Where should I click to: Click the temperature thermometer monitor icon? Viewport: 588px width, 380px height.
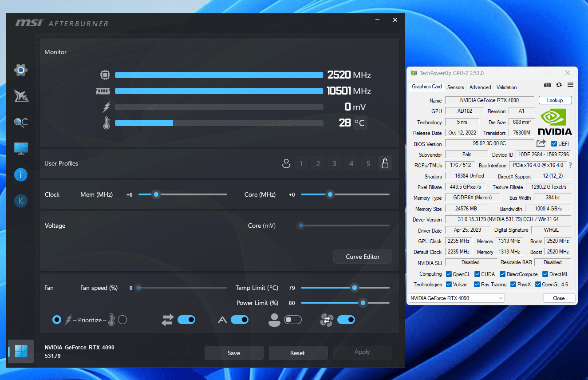106,123
